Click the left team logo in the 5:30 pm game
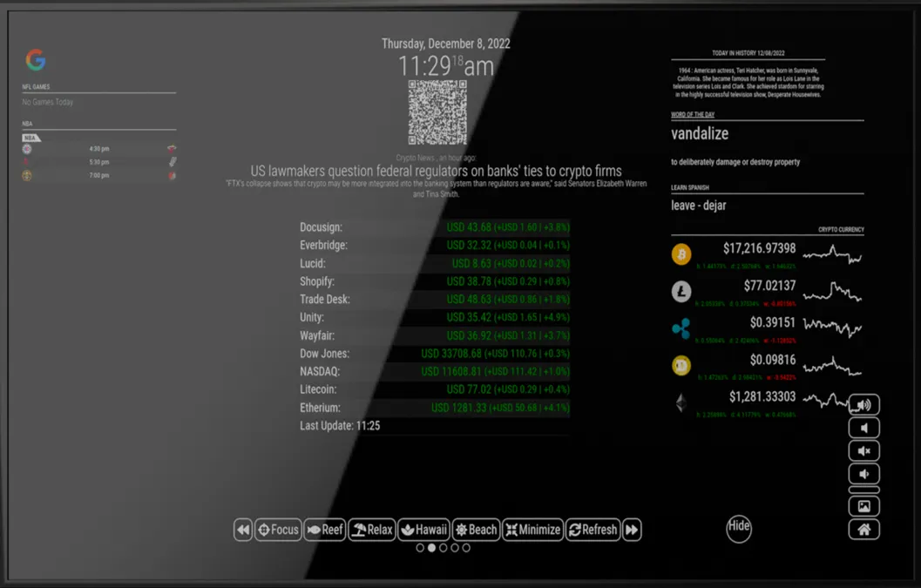 click(x=27, y=162)
